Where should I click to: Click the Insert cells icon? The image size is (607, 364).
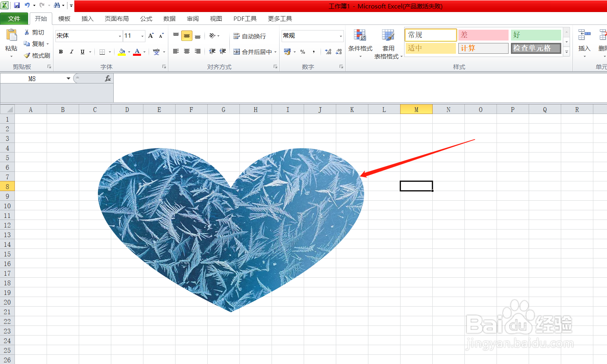tap(584, 35)
